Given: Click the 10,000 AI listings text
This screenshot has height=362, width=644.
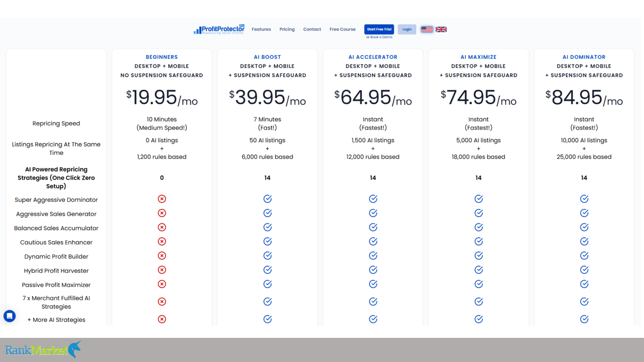Looking at the screenshot, I should pyautogui.click(x=584, y=140).
